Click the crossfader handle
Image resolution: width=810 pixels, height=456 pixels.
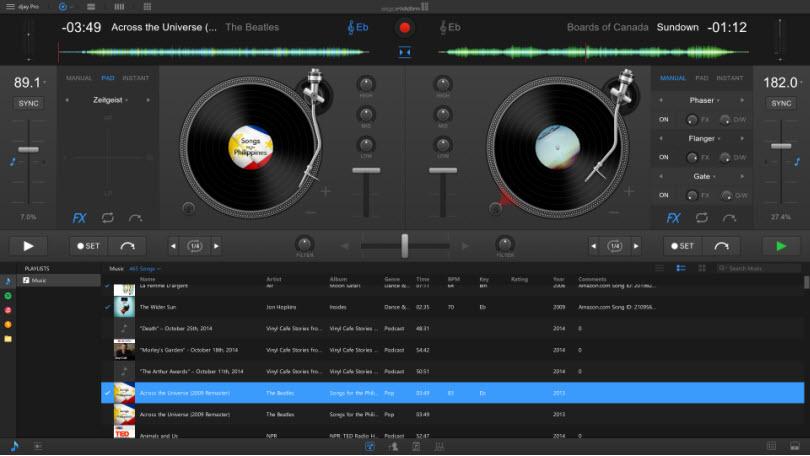tap(404, 246)
